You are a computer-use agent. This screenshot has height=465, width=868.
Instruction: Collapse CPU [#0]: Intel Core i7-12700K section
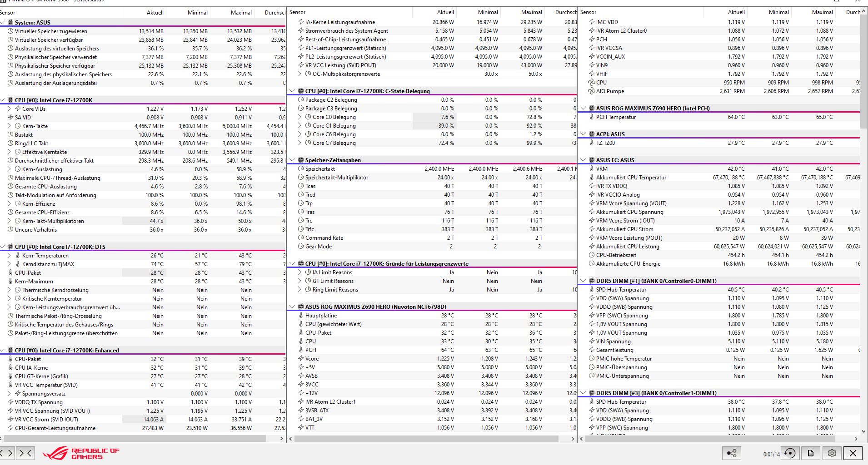coord(3,100)
